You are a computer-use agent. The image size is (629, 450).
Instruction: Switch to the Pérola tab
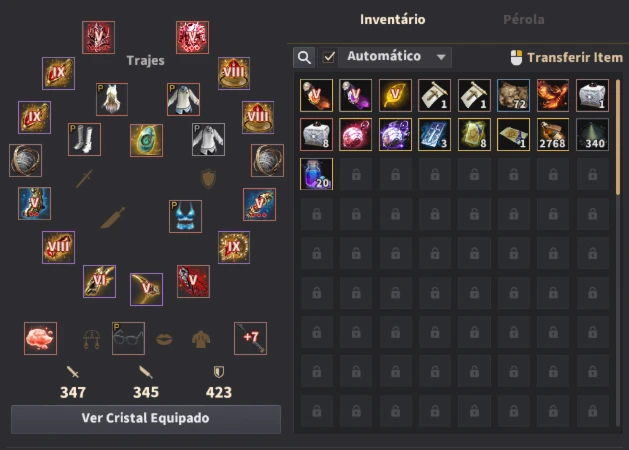pyautogui.click(x=523, y=19)
